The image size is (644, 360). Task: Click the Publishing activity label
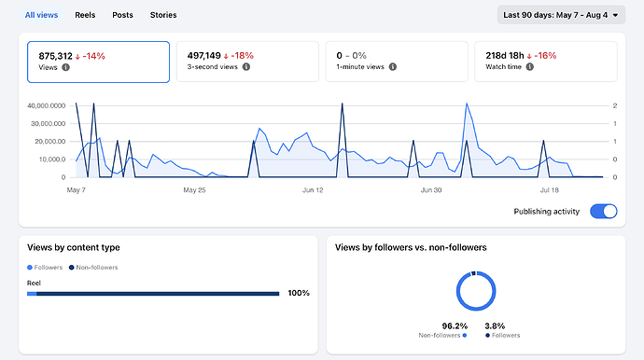tap(547, 212)
